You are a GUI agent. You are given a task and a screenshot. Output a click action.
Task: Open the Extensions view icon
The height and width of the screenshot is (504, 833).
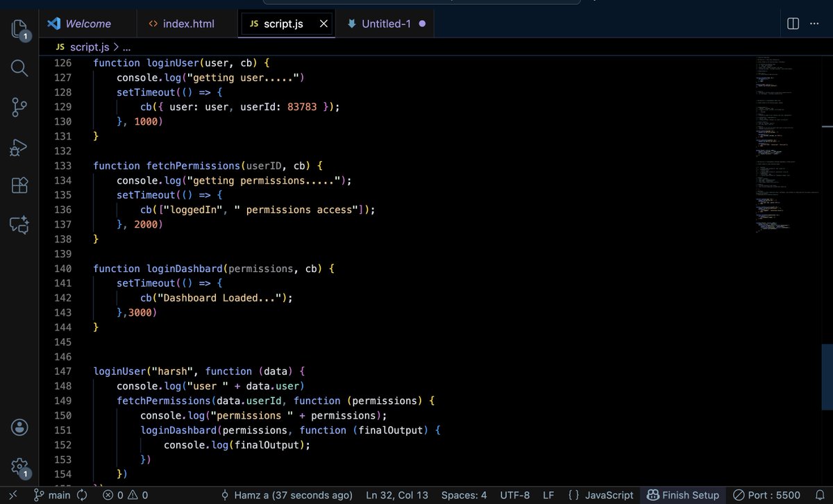19,186
